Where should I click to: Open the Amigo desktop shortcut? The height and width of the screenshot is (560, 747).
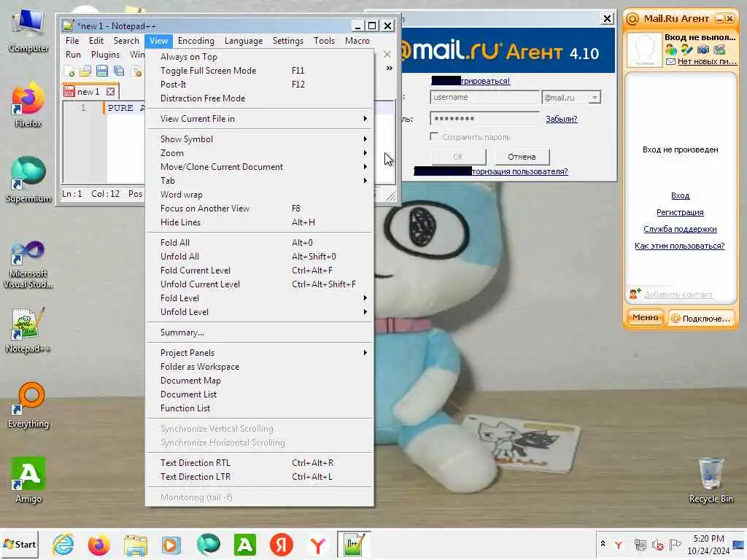pos(28,480)
